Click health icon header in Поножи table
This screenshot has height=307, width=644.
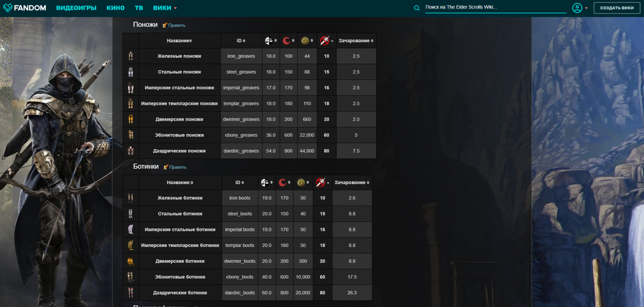[x=287, y=40]
